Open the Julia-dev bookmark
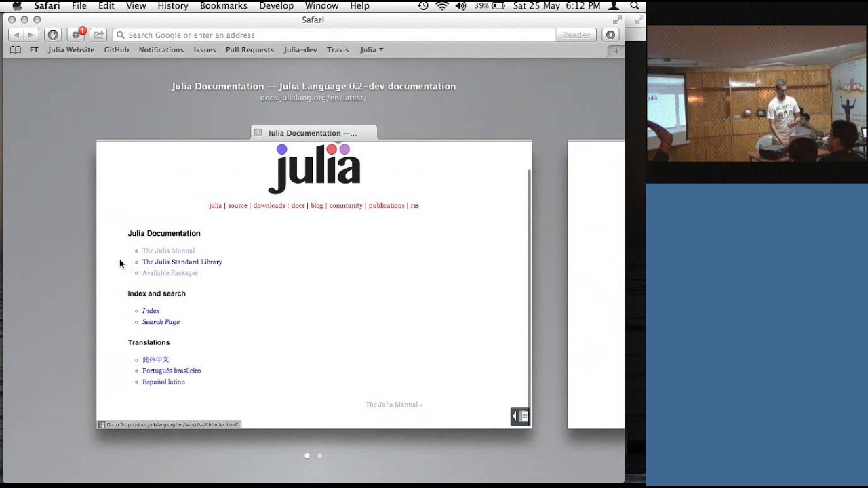 click(x=300, y=50)
